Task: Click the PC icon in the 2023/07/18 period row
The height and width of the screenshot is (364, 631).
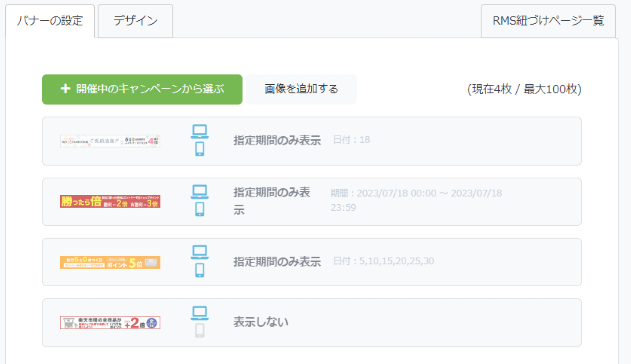Action: pos(200,192)
